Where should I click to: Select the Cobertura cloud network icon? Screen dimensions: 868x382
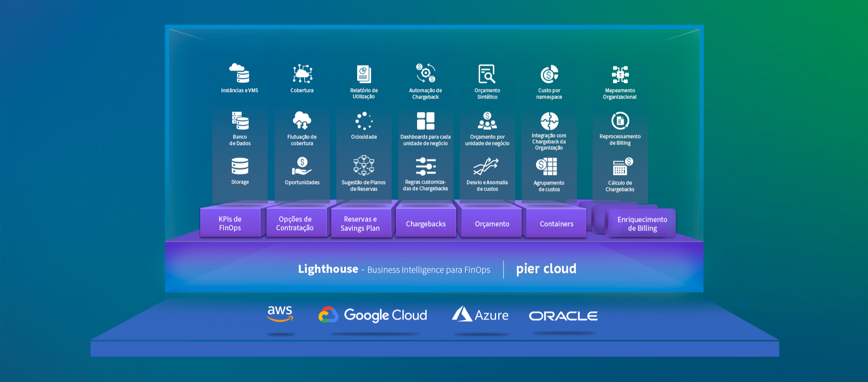point(302,73)
